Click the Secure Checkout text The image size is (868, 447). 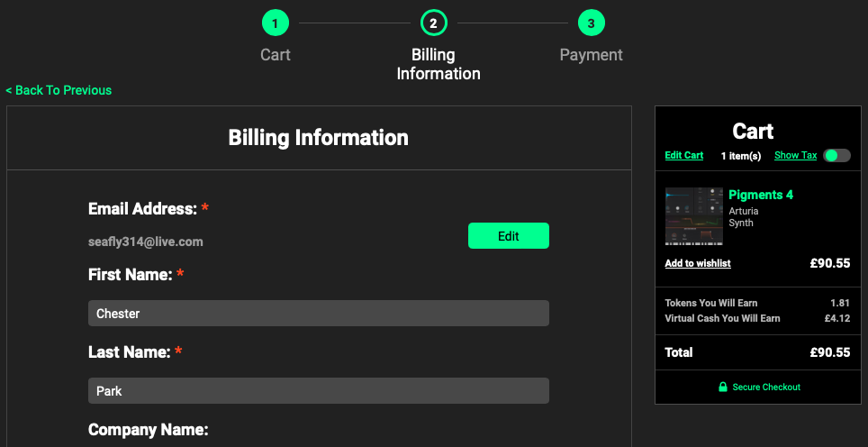766,388
